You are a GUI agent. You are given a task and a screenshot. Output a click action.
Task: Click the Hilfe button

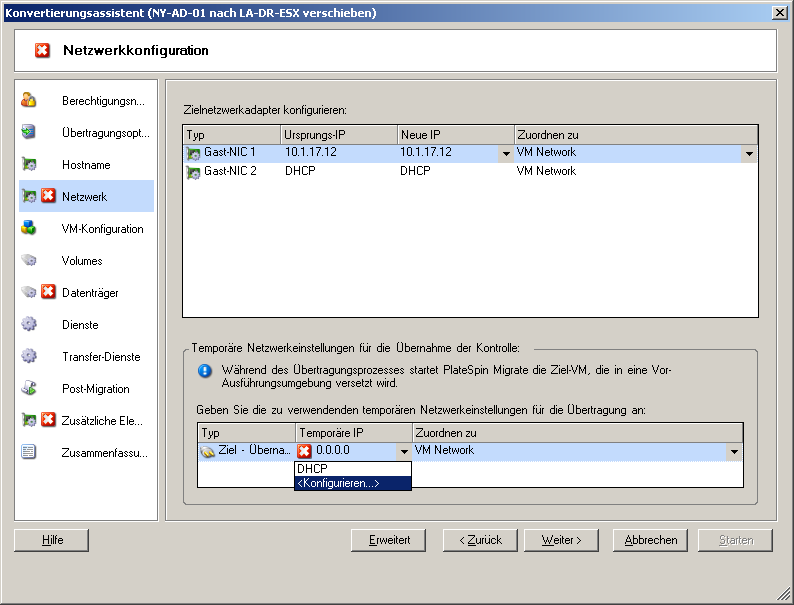click(x=52, y=540)
